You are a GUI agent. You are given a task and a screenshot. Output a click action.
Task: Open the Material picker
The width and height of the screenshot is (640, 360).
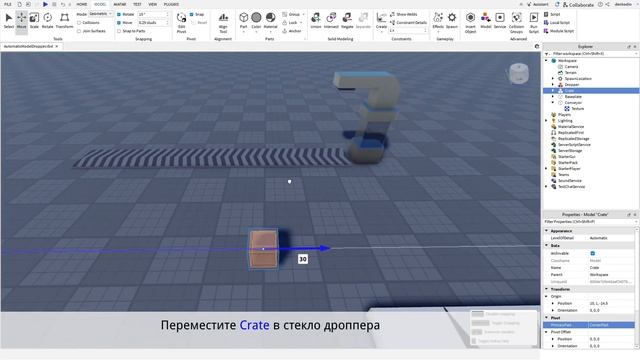(x=270, y=21)
